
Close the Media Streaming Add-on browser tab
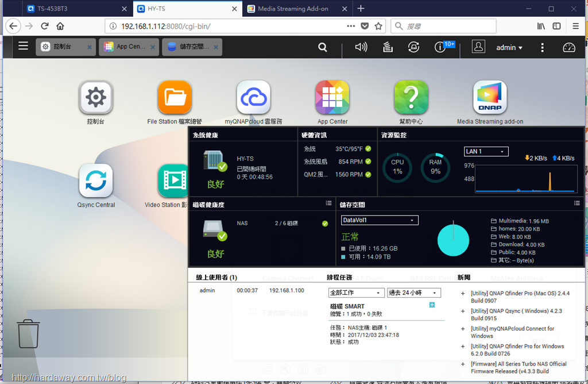point(345,9)
